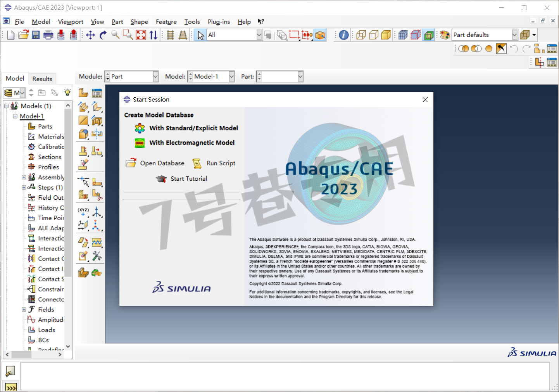Click the Auto-Fit View icon

pyautogui.click(x=141, y=35)
